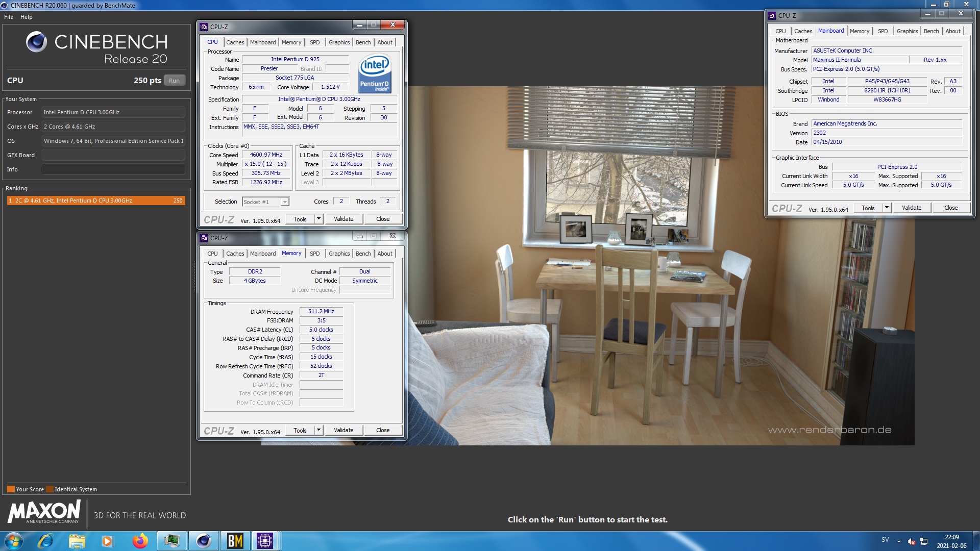Click the Processor field in Your System
Viewport: 980px width, 551px height.
[113, 112]
